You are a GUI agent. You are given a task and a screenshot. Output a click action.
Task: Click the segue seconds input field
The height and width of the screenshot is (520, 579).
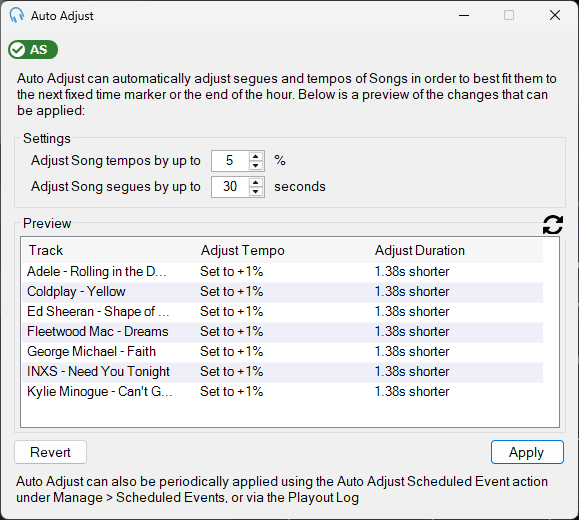coord(230,187)
